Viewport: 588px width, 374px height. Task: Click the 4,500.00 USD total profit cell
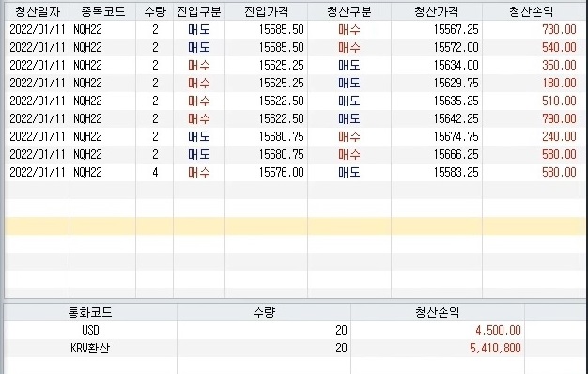click(x=498, y=330)
